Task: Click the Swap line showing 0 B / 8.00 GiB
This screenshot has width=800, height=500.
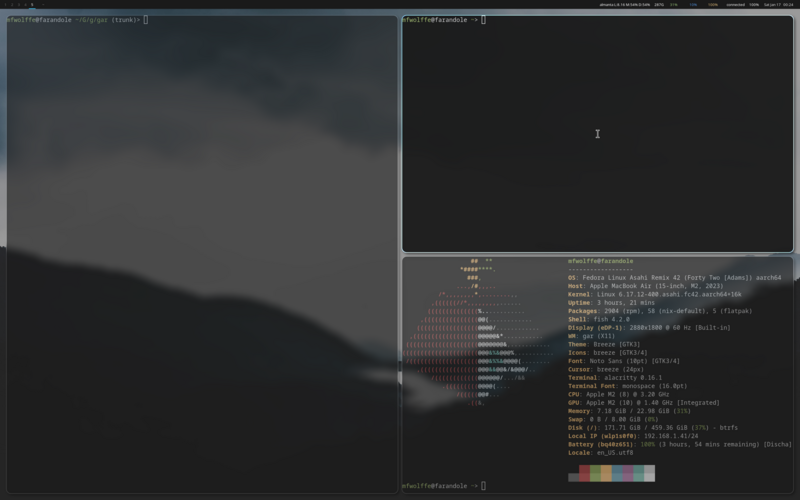Action: pos(613,419)
